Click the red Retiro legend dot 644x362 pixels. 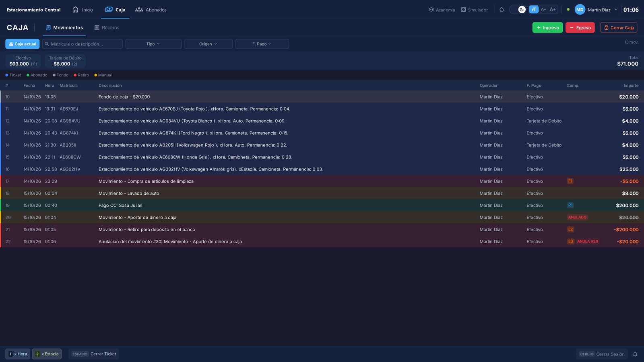pyautogui.click(x=75, y=75)
